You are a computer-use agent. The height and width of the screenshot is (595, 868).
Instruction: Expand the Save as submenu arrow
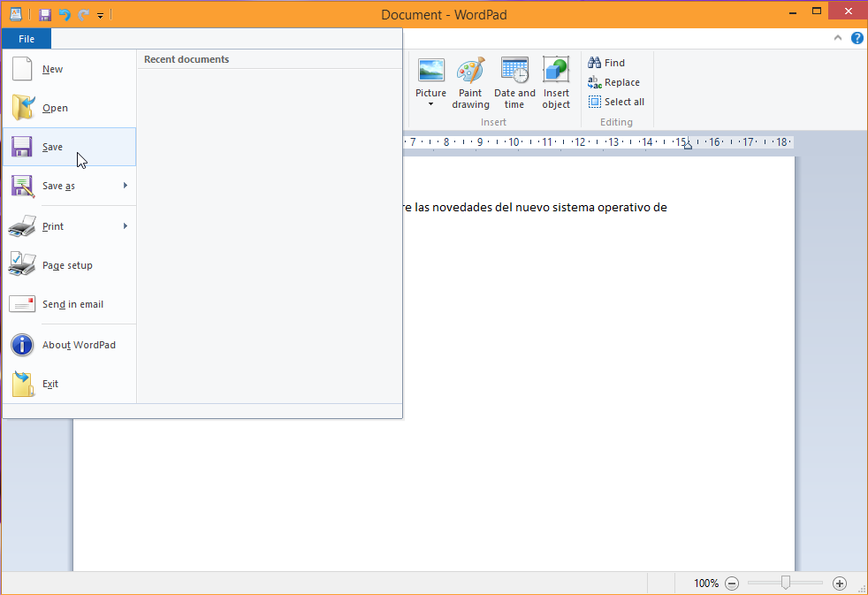pyautogui.click(x=126, y=186)
